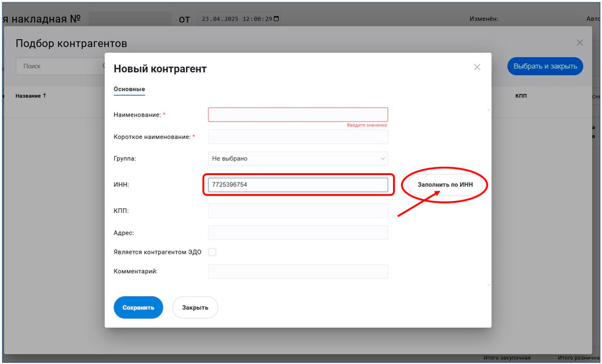Viewport: 602px width, 364px height.
Task: Click the dialog scrollbar down arrow
Action: pyautogui.click(x=488, y=284)
